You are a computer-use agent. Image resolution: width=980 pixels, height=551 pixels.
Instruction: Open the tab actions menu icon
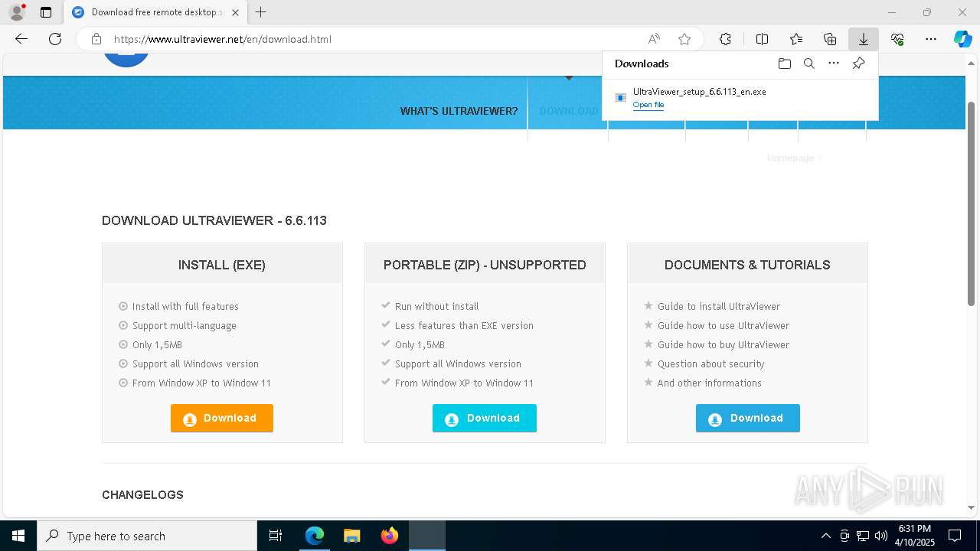[46, 12]
